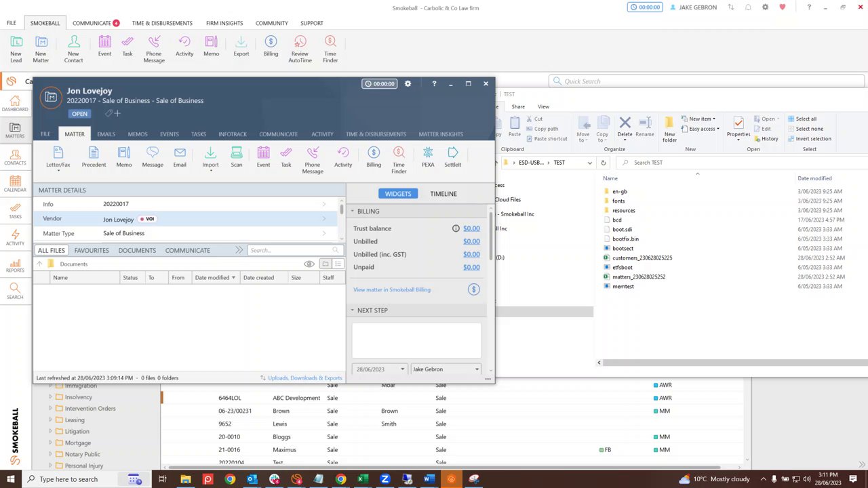Click the documents Search field in matter window

[294, 250]
